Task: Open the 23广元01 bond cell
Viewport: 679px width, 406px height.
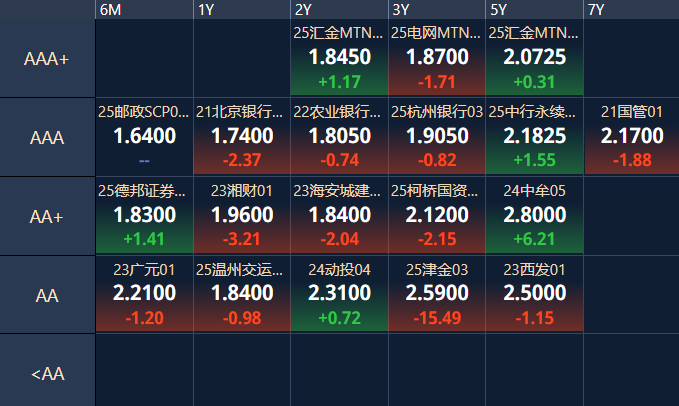Action: click(x=144, y=294)
